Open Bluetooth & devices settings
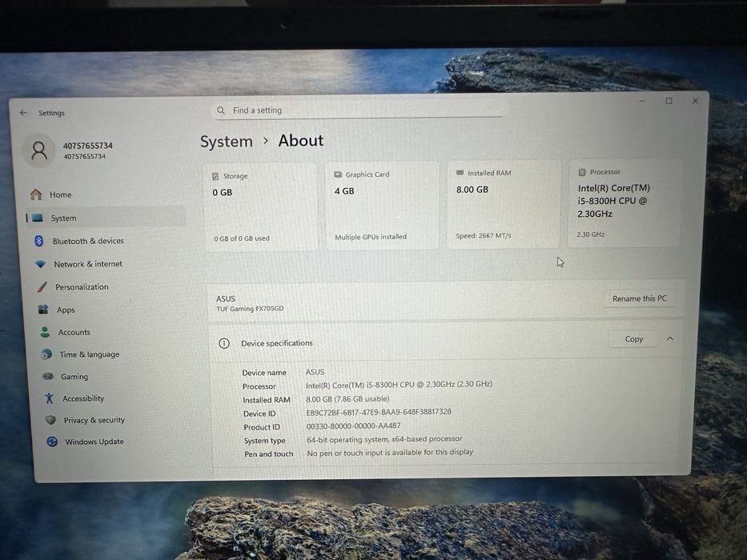Screen dimensions: 747x560 click(x=108, y=241)
